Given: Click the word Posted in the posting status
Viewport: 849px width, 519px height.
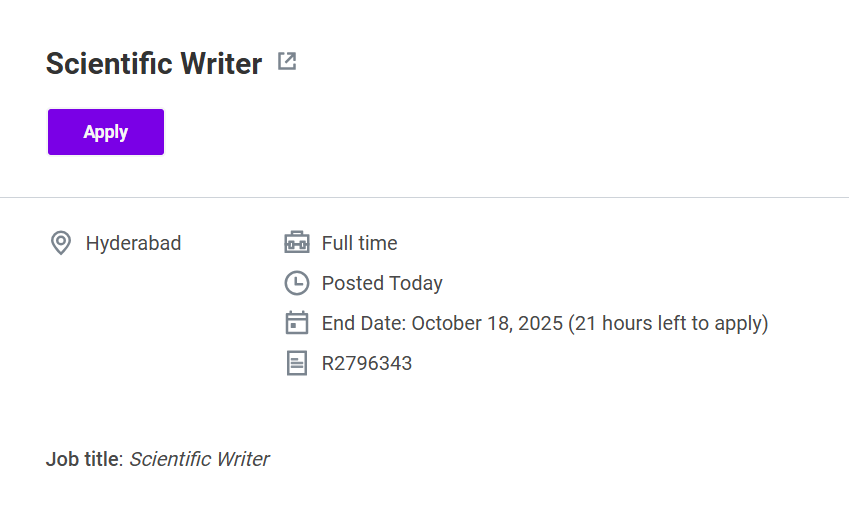Looking at the screenshot, I should click(x=353, y=283).
